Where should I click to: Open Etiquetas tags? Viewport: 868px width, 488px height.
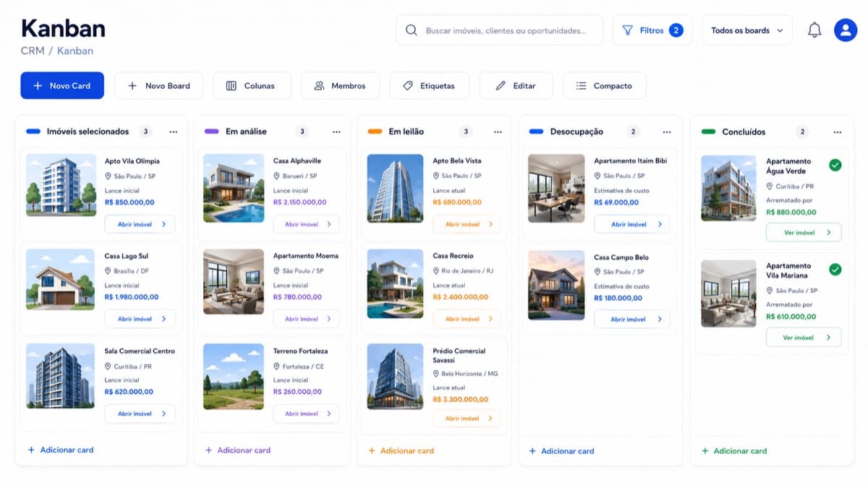[430, 85]
